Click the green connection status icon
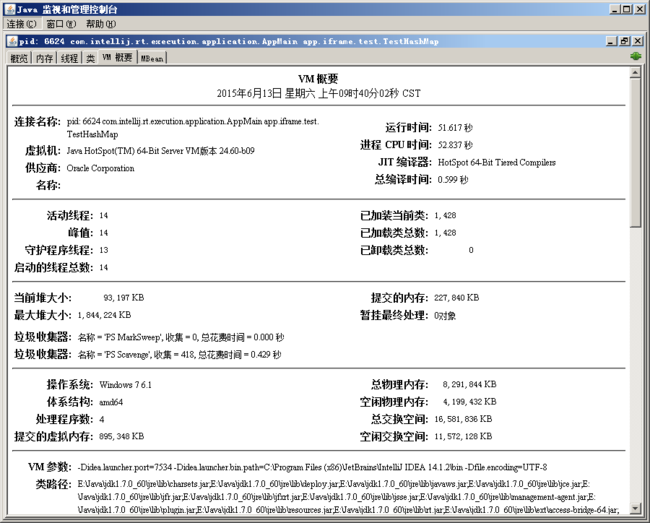This screenshot has height=523, width=650. [635, 56]
